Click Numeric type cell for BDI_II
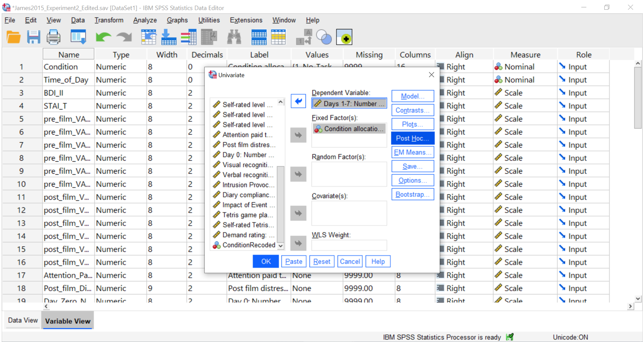The height and width of the screenshot is (342, 644). (x=121, y=93)
